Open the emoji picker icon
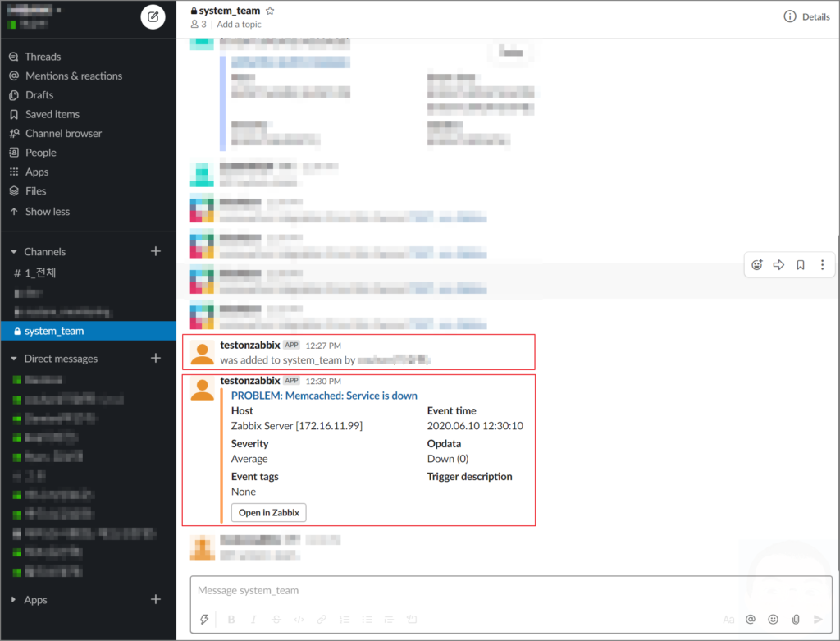The width and height of the screenshot is (840, 641). (x=772, y=620)
